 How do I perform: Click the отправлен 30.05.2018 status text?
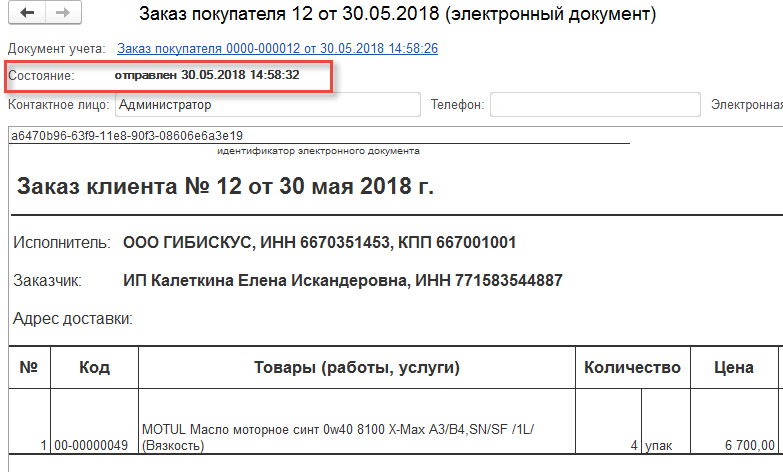[206, 75]
